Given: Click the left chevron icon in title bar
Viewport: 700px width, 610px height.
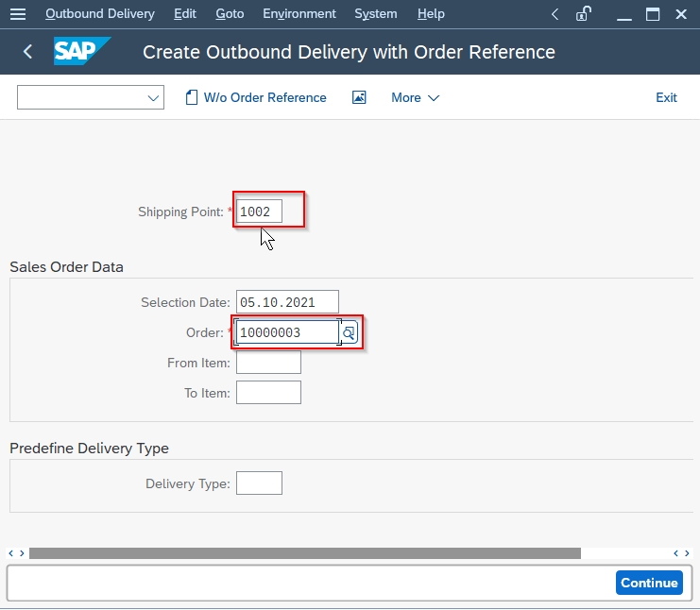Looking at the screenshot, I should click(x=555, y=14).
